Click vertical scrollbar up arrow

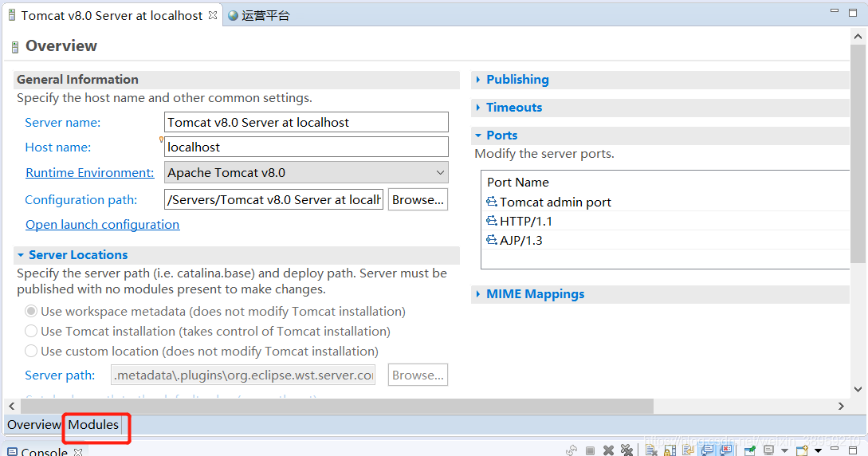[x=858, y=37]
